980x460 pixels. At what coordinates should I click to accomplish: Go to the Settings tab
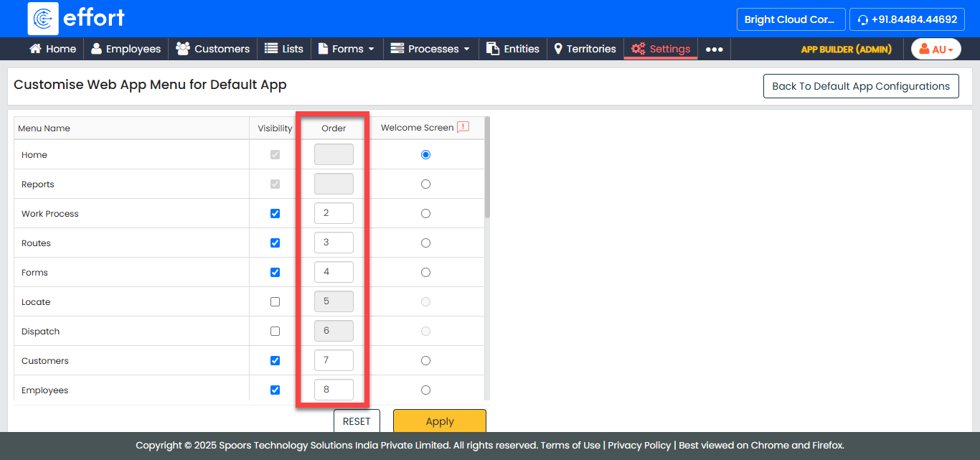coord(661,49)
